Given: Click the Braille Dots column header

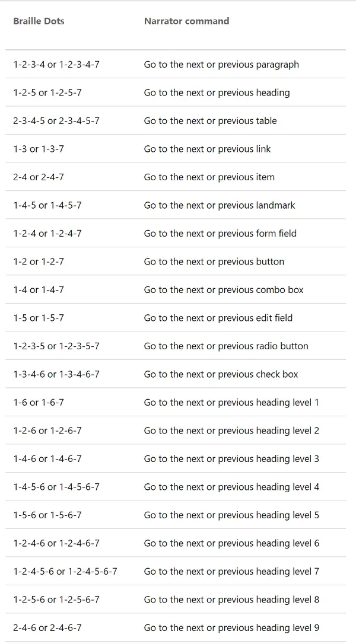Looking at the screenshot, I should coord(39,21).
